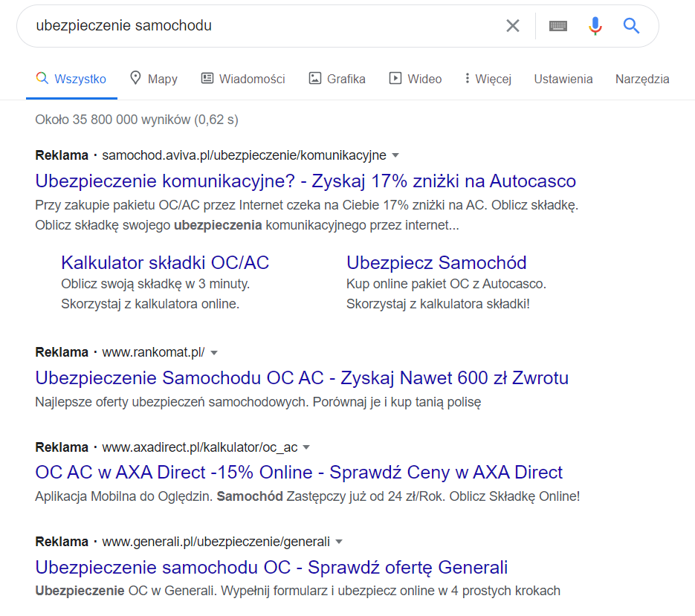The width and height of the screenshot is (695, 616).
Task: Click the Wideo play icon
Action: 395,79
